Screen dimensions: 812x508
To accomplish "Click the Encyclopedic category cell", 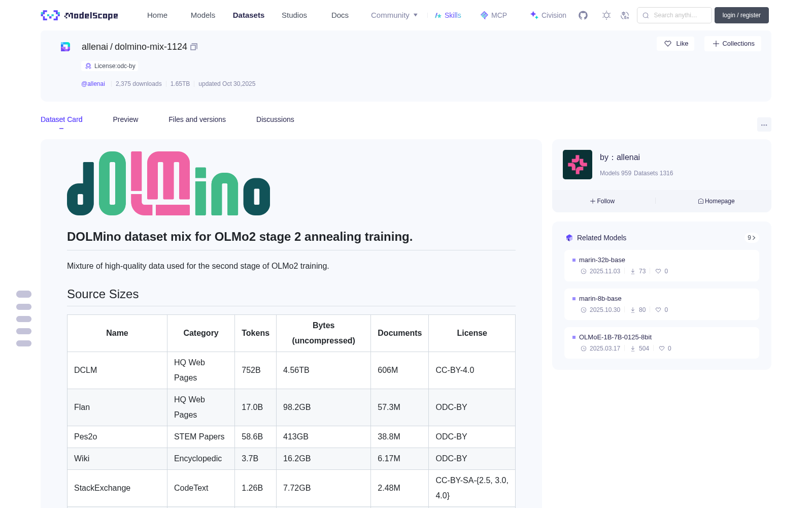I will click(201, 459).
